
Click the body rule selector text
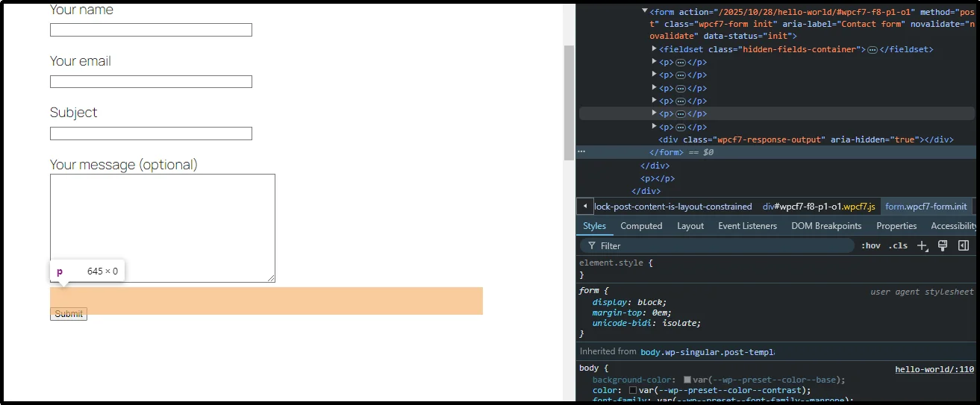590,368
